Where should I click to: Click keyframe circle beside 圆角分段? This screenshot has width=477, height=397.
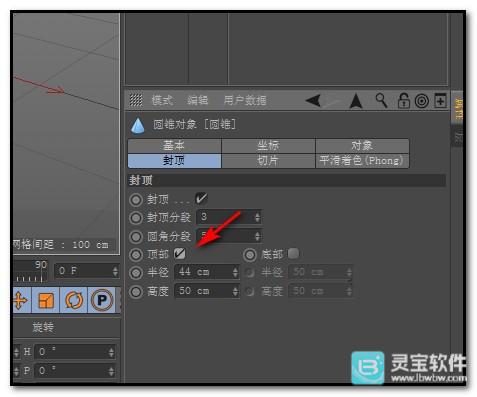(136, 237)
